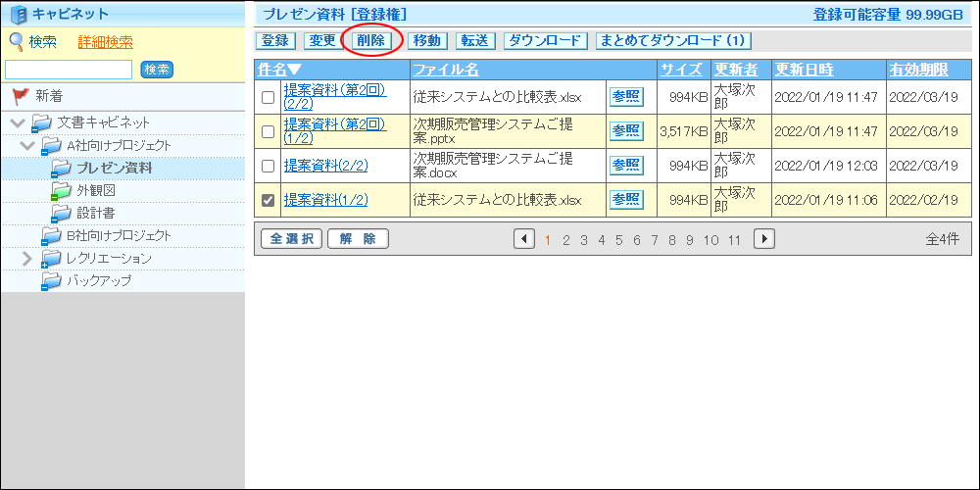The image size is (980, 490).
Task: Collapse the A社向けプロジェクト tree arrow
Action: pyautogui.click(x=27, y=146)
